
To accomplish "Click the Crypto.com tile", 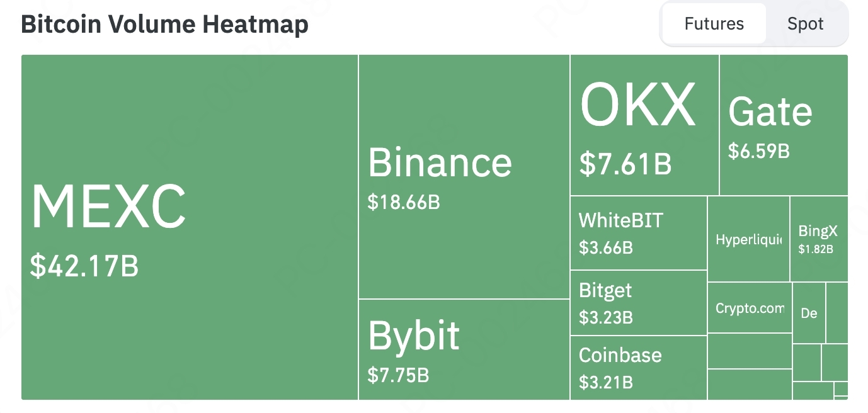I will tap(750, 308).
